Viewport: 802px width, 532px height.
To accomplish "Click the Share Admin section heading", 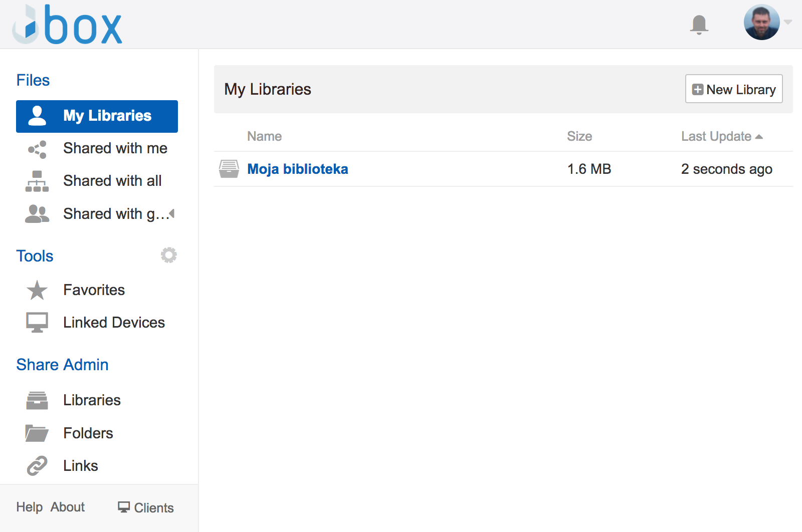I will point(62,365).
